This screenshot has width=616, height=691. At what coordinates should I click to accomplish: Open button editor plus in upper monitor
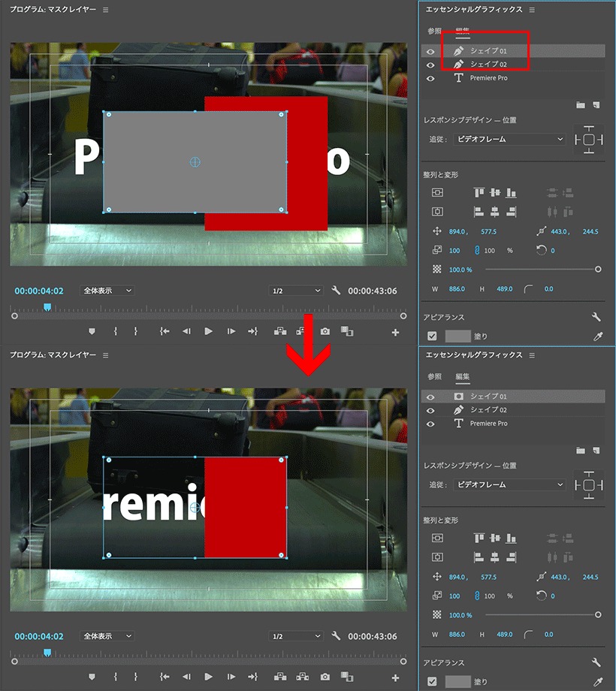click(x=395, y=333)
